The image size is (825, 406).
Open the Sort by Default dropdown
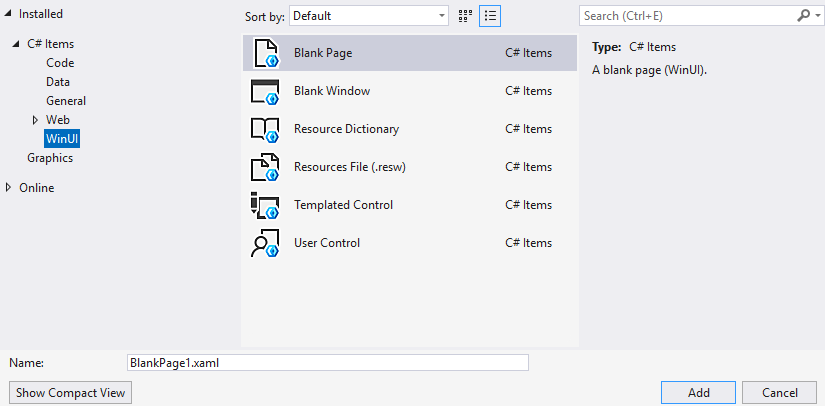(369, 16)
